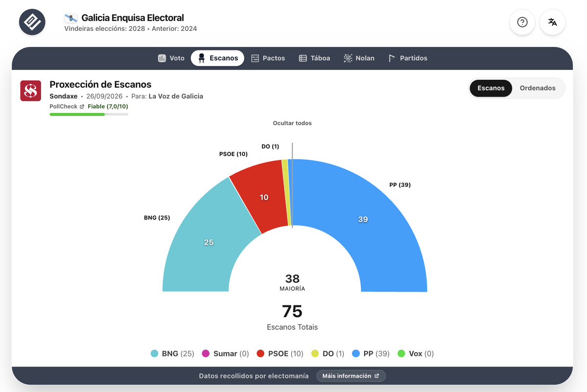Click the Sondaxe pollster logo
The width and height of the screenshot is (587, 392).
pyautogui.click(x=31, y=91)
